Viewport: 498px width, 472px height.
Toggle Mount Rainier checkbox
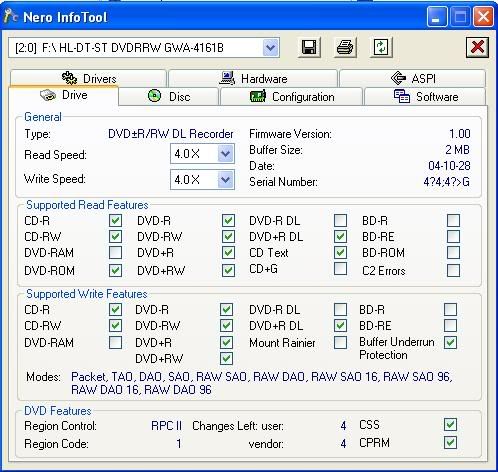pos(340,342)
